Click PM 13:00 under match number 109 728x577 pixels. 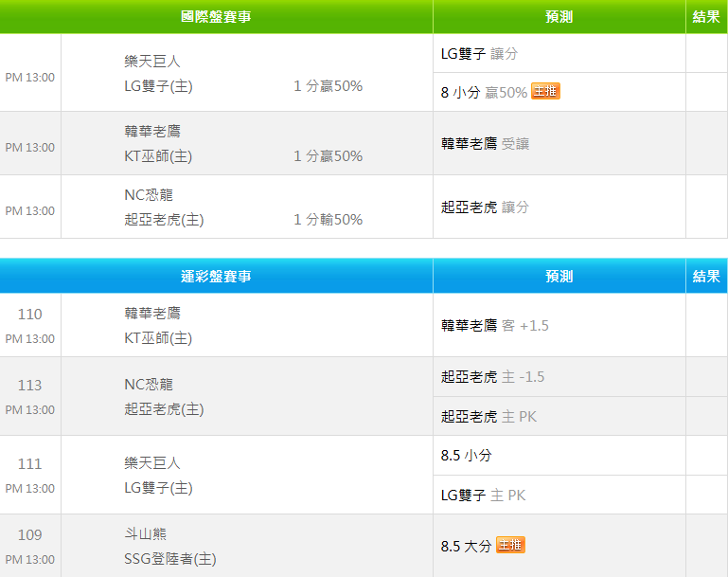[x=29, y=560]
